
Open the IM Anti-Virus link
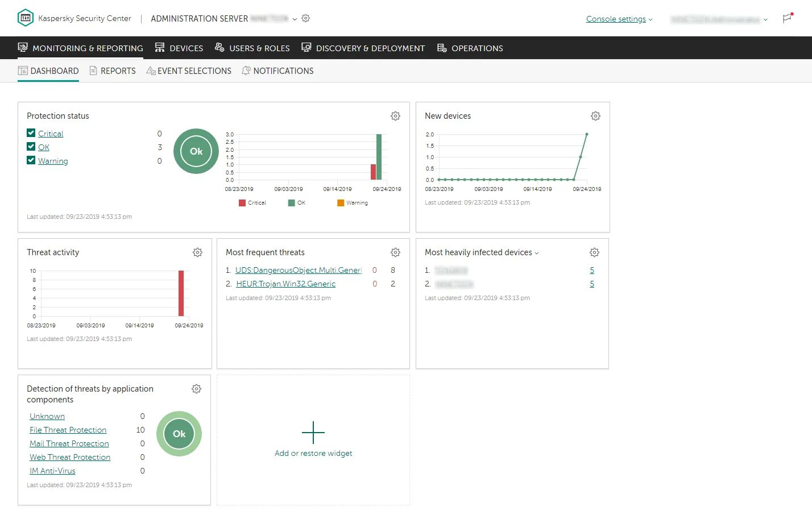52,471
